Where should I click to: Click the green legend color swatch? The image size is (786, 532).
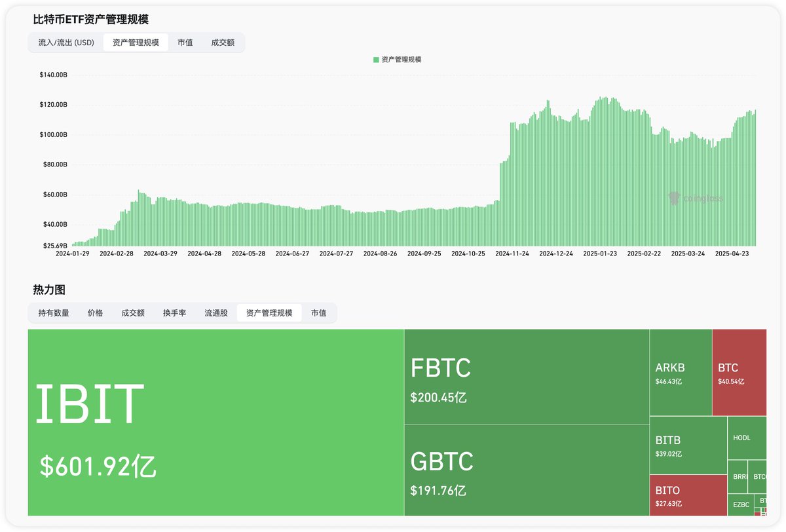pos(376,60)
